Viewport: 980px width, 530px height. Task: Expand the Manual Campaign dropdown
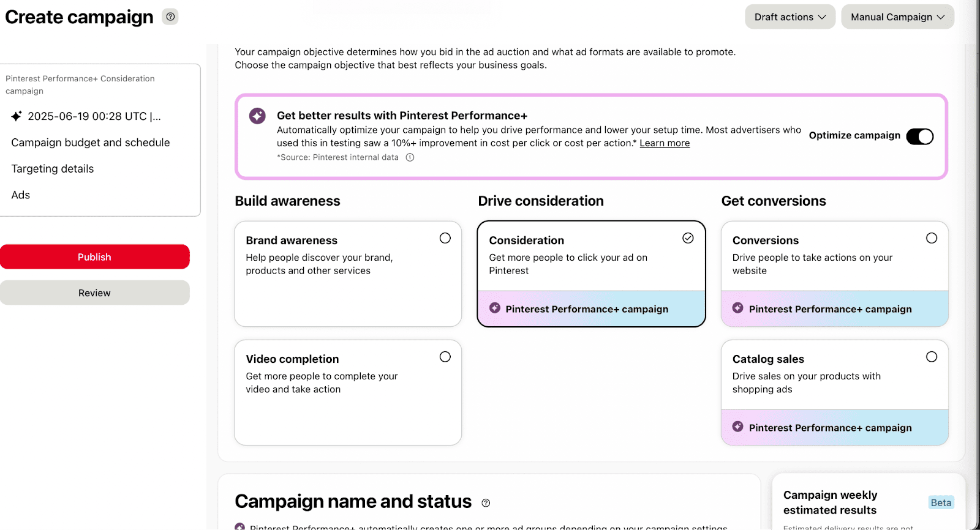click(x=897, y=17)
